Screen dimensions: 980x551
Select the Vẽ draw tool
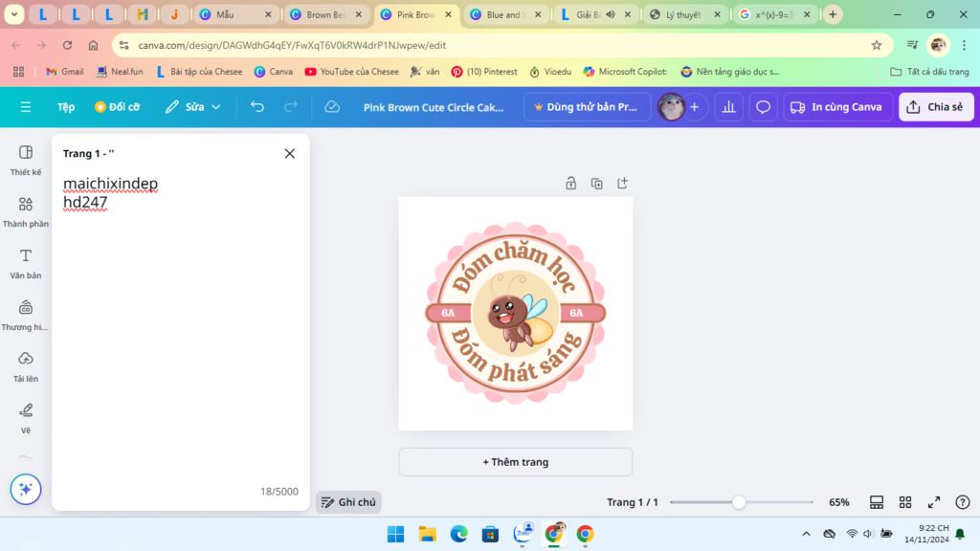pos(26,419)
